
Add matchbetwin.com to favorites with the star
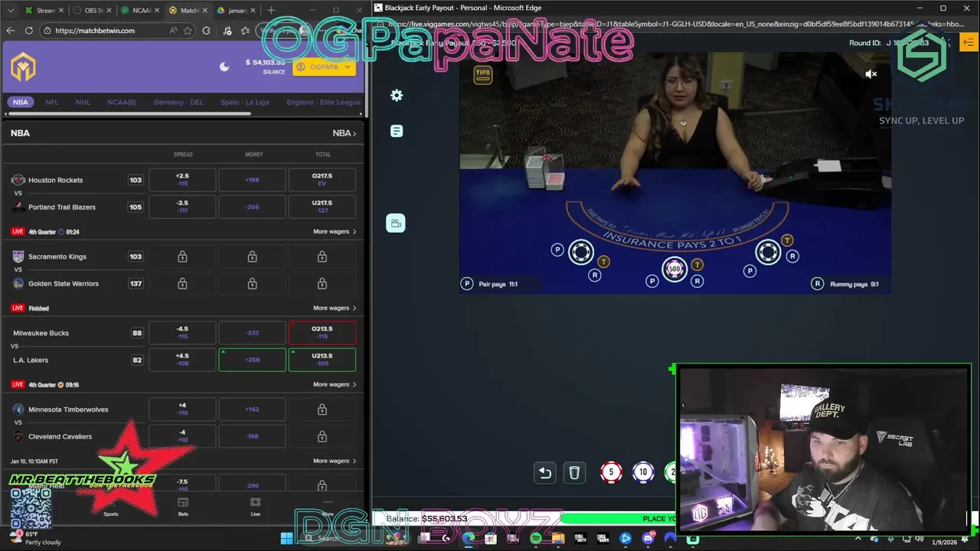coord(188,31)
